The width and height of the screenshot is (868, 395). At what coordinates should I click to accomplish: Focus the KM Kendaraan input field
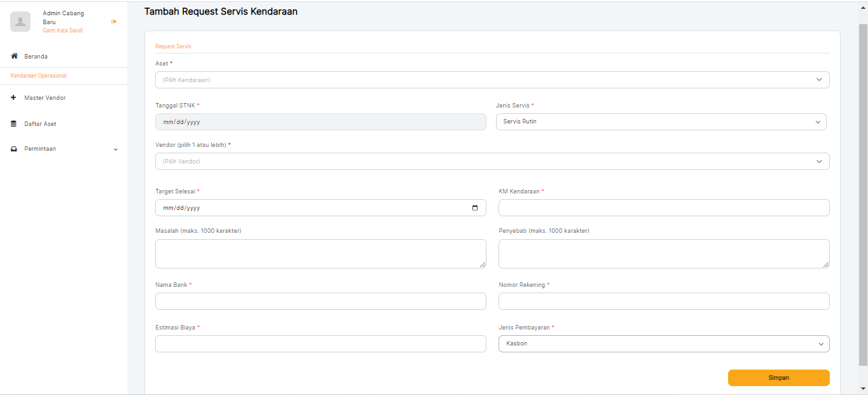click(x=663, y=208)
